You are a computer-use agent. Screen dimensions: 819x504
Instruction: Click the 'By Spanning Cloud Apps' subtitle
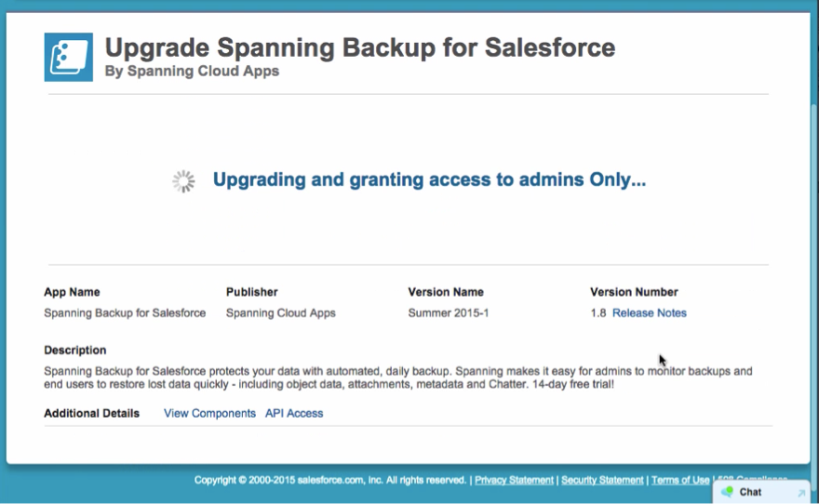pyautogui.click(x=192, y=71)
